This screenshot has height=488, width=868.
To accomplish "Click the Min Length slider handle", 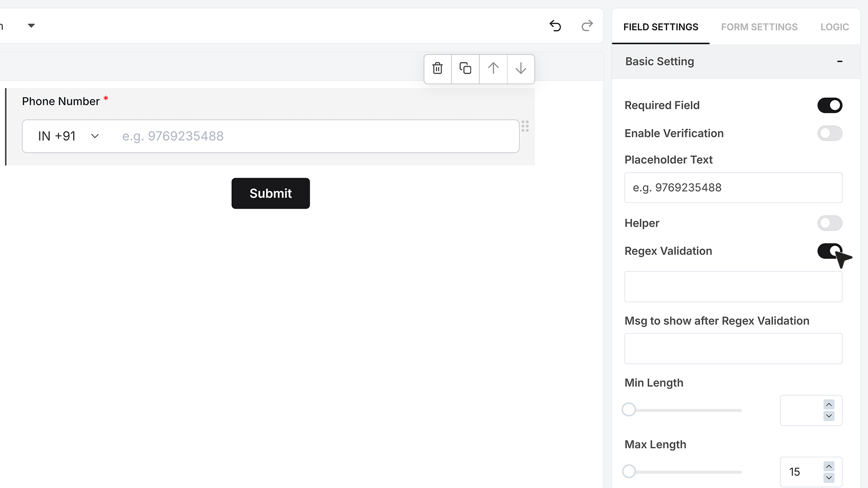I will pos(629,409).
